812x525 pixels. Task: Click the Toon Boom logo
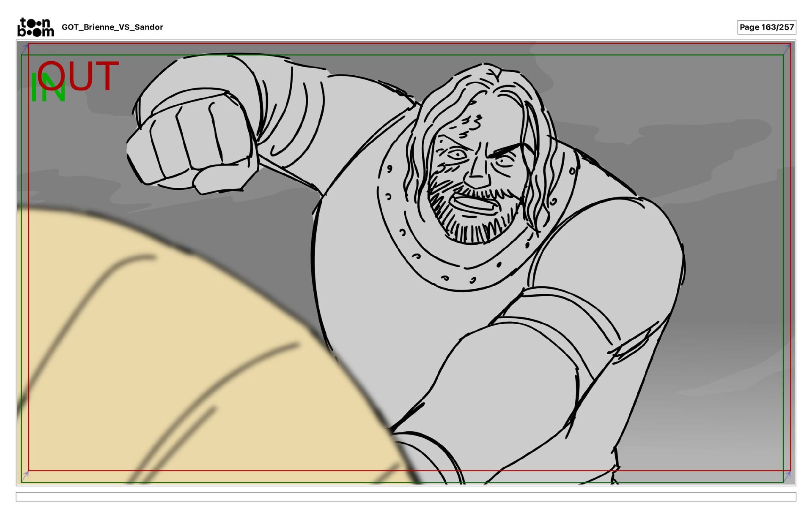pyautogui.click(x=36, y=27)
